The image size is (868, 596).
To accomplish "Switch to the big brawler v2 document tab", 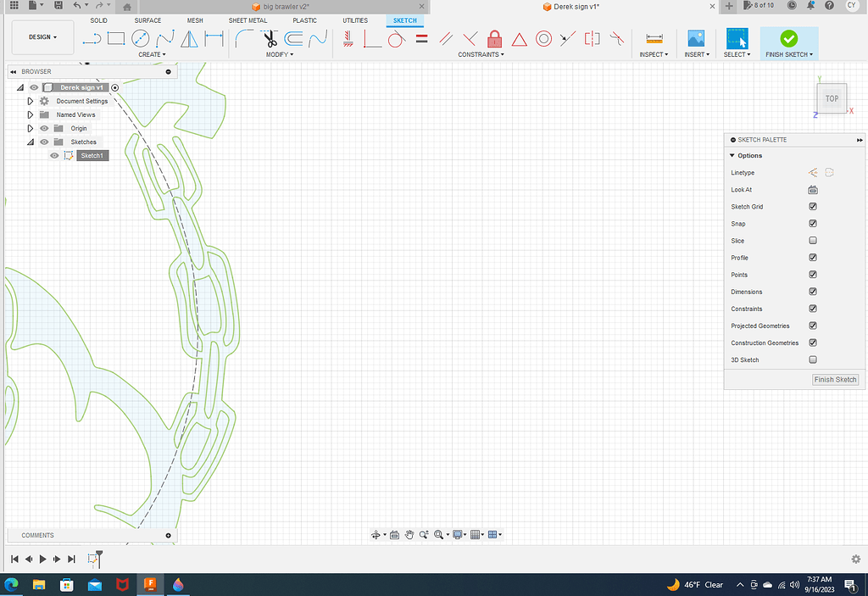I will [x=280, y=6].
